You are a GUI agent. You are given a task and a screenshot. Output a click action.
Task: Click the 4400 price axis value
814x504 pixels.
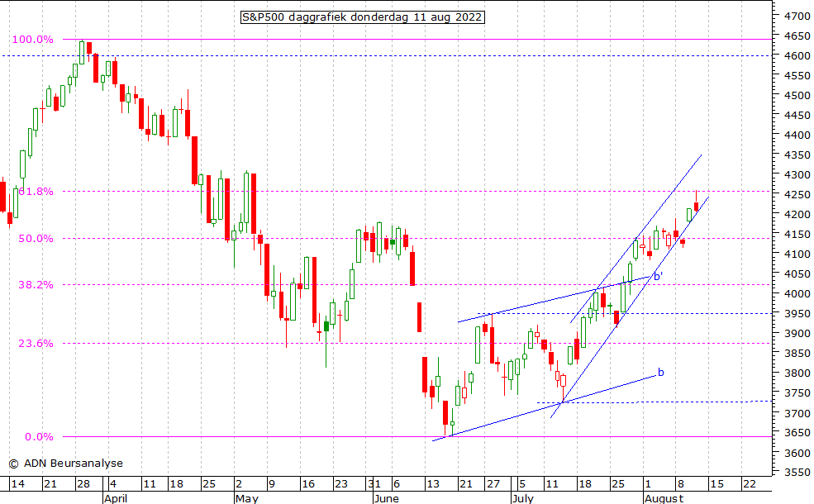coord(797,135)
